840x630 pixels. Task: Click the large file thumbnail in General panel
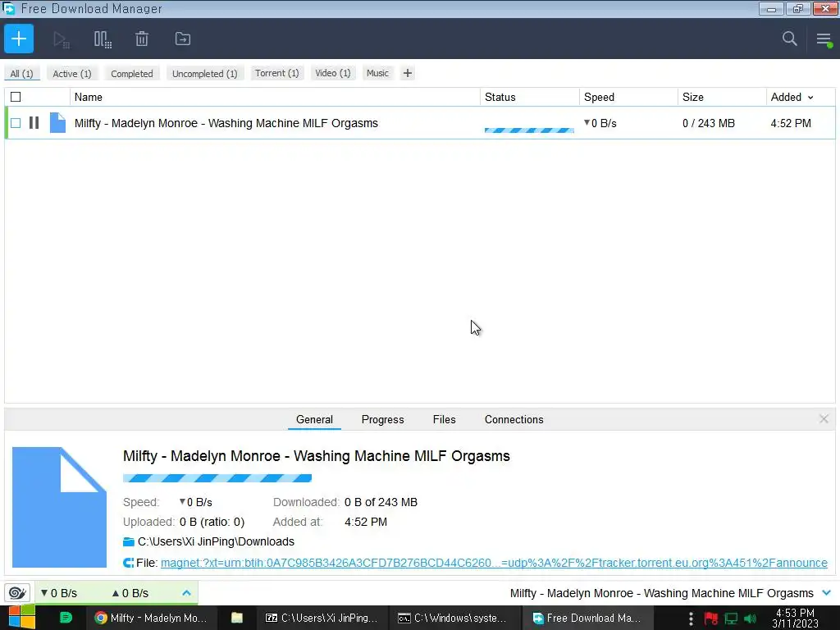(59, 507)
